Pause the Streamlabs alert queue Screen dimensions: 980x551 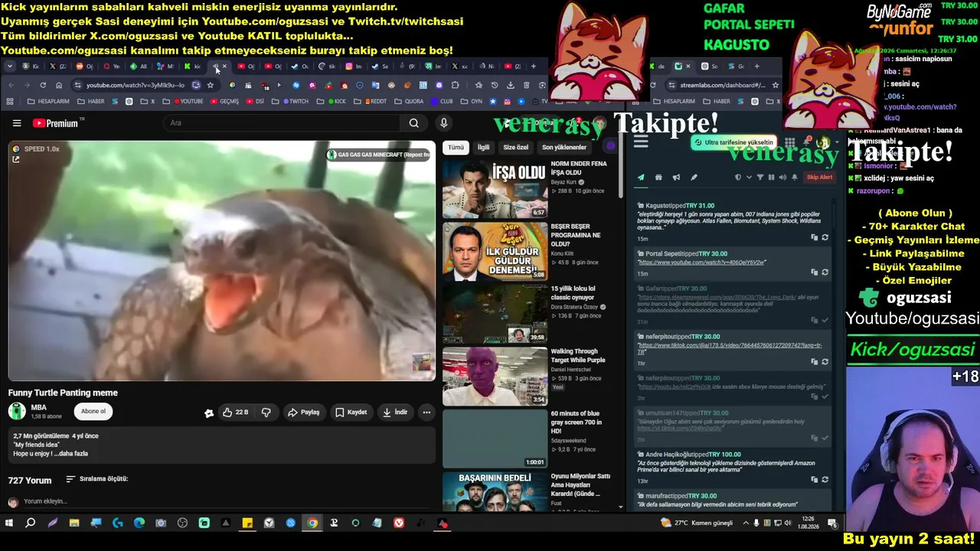pyautogui.click(x=771, y=178)
